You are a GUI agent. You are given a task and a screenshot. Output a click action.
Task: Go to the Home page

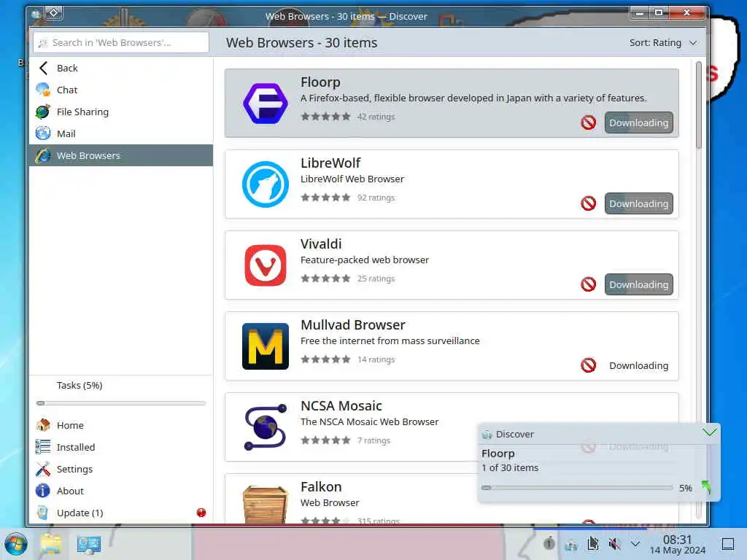[x=121, y=425]
